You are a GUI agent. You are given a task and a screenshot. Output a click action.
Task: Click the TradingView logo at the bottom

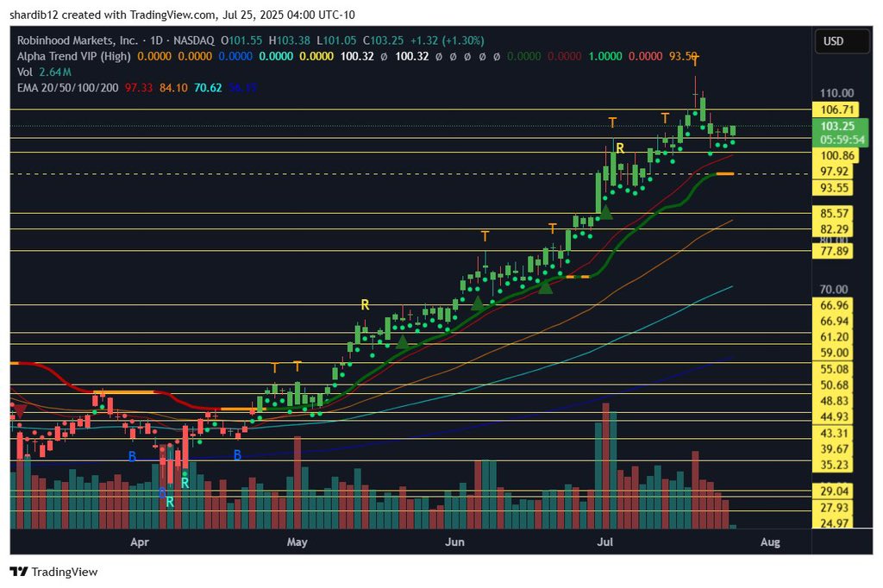click(54, 572)
